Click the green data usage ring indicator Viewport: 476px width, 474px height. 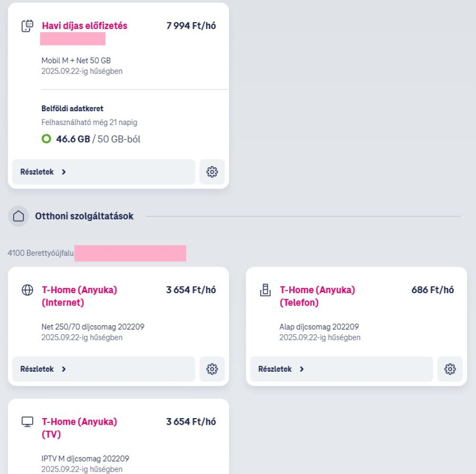[x=46, y=139]
